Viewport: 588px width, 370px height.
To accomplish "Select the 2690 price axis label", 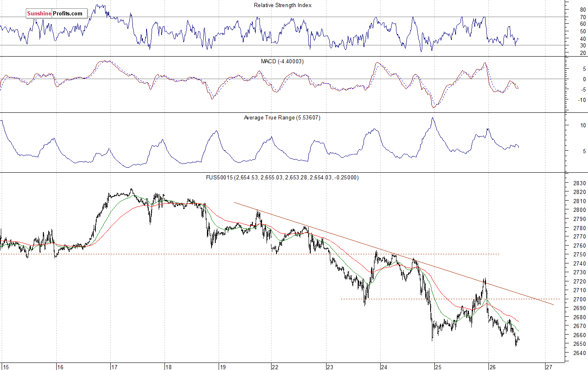I will [x=580, y=308].
